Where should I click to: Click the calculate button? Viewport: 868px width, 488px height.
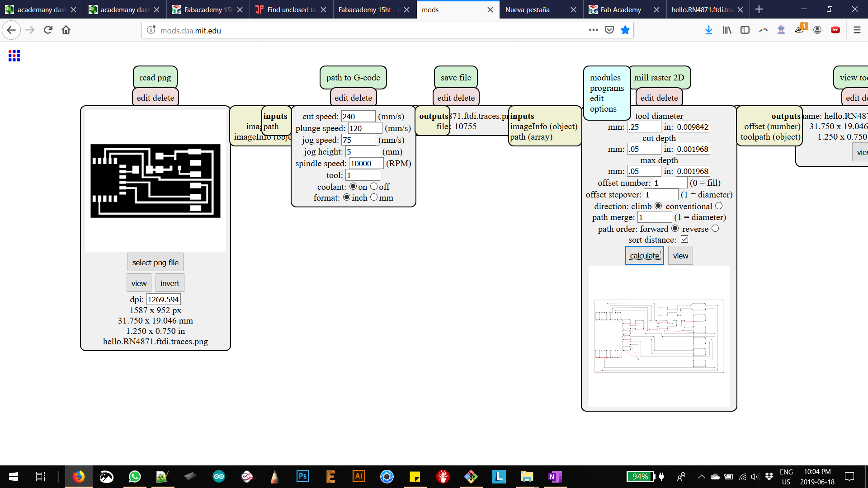(644, 256)
